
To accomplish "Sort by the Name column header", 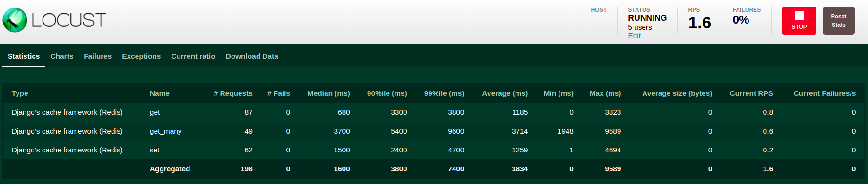I will pyautogui.click(x=160, y=93).
